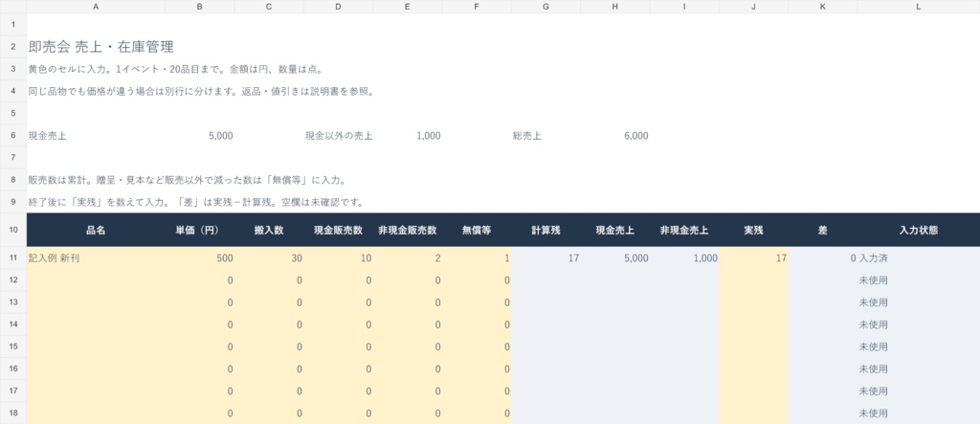Select 実残 cell in row 12
Image resolution: width=980 pixels, height=424 pixels.
point(753,280)
